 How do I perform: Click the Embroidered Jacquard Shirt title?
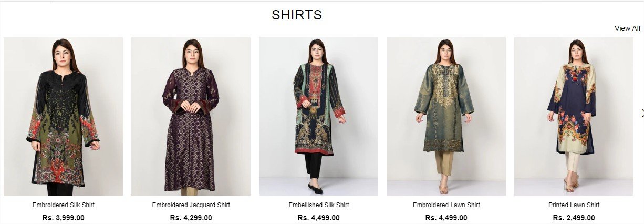(x=191, y=205)
